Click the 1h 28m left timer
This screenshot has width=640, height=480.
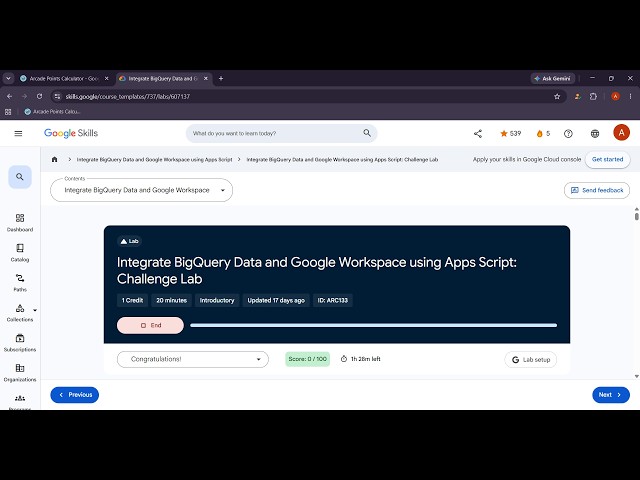coord(361,359)
